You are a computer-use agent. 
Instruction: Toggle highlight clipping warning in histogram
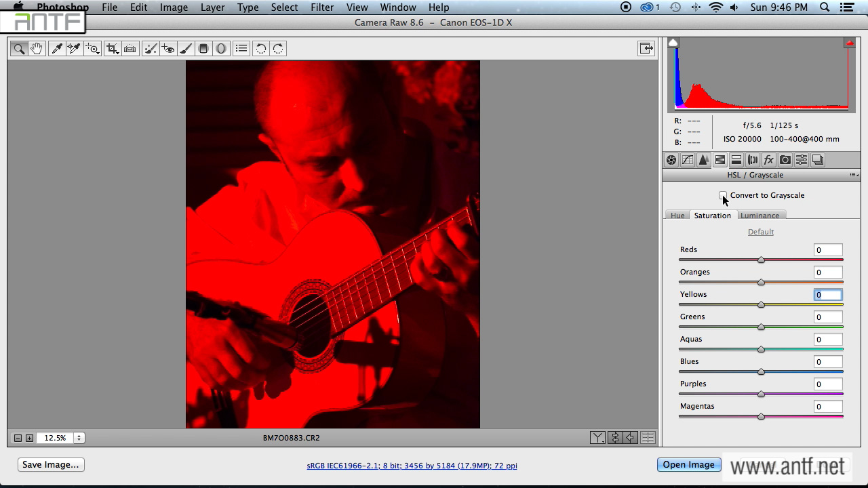tap(850, 43)
